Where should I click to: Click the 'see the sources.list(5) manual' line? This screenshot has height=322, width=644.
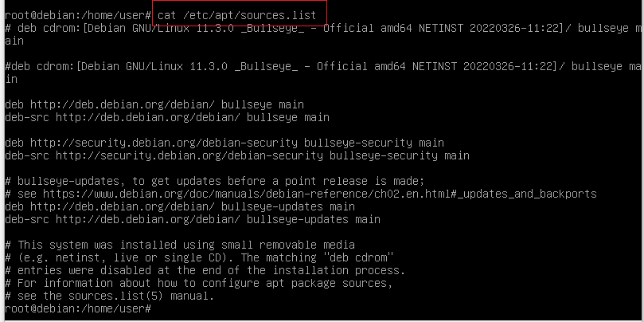pos(110,296)
